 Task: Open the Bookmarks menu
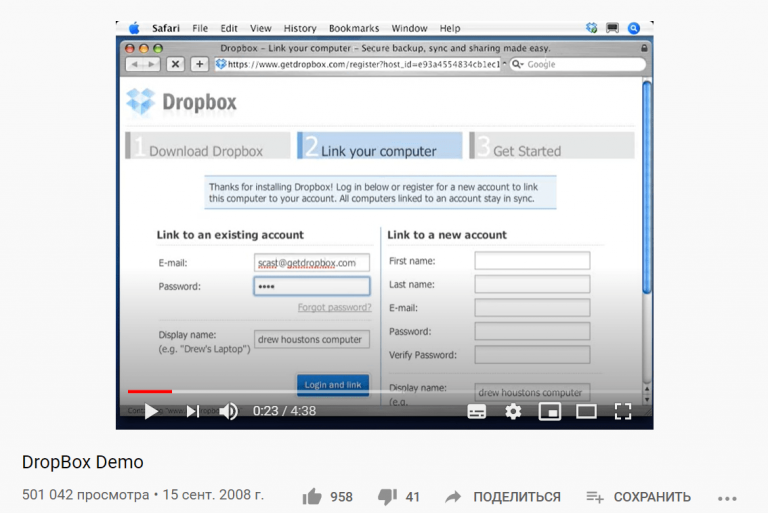[x=354, y=28]
